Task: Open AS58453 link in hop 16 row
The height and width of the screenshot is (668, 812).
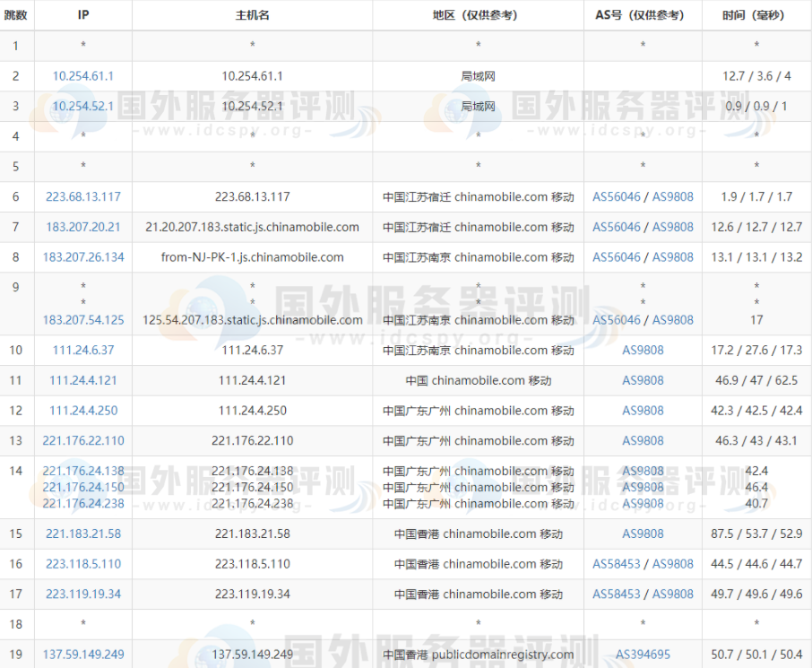Action: tap(617, 564)
